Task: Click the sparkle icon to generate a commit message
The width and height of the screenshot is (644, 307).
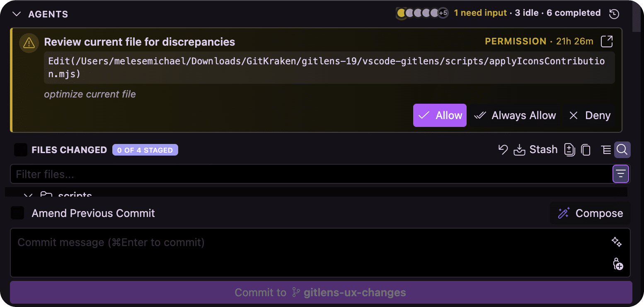Action: coord(617,242)
